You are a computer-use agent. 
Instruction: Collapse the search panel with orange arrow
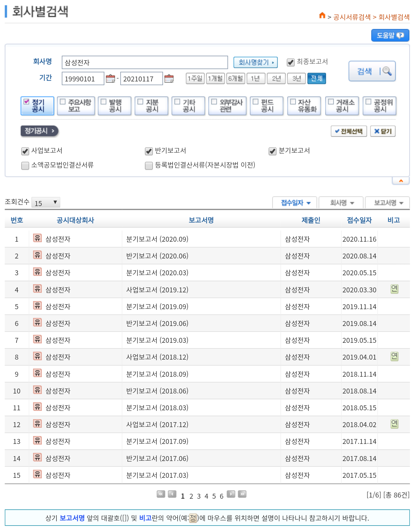pyautogui.click(x=401, y=181)
